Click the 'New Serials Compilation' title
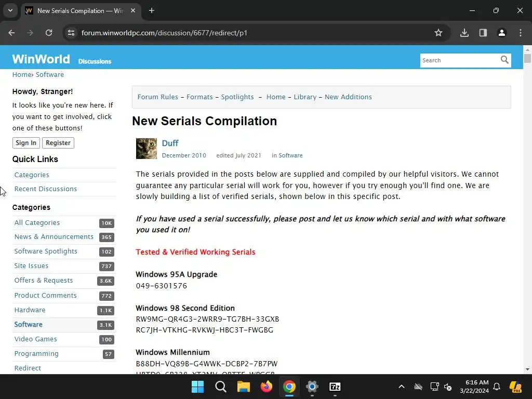Image resolution: width=532 pixels, height=399 pixels. pos(204,121)
